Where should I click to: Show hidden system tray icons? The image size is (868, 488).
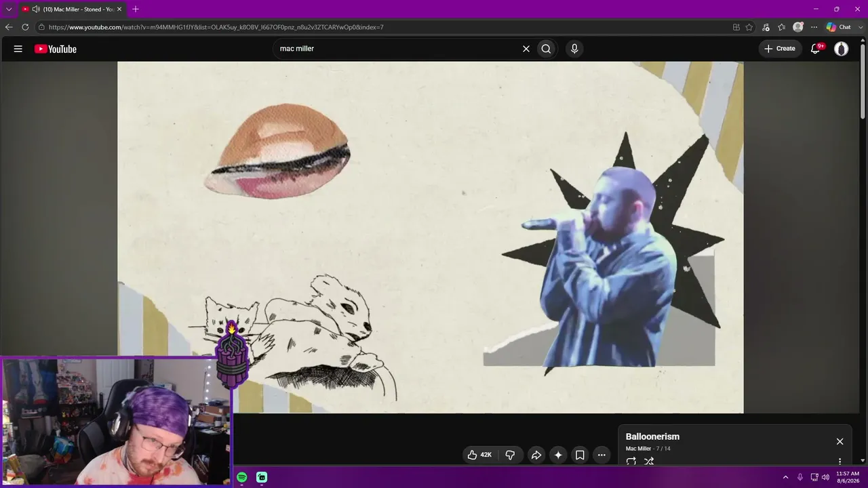click(x=785, y=477)
